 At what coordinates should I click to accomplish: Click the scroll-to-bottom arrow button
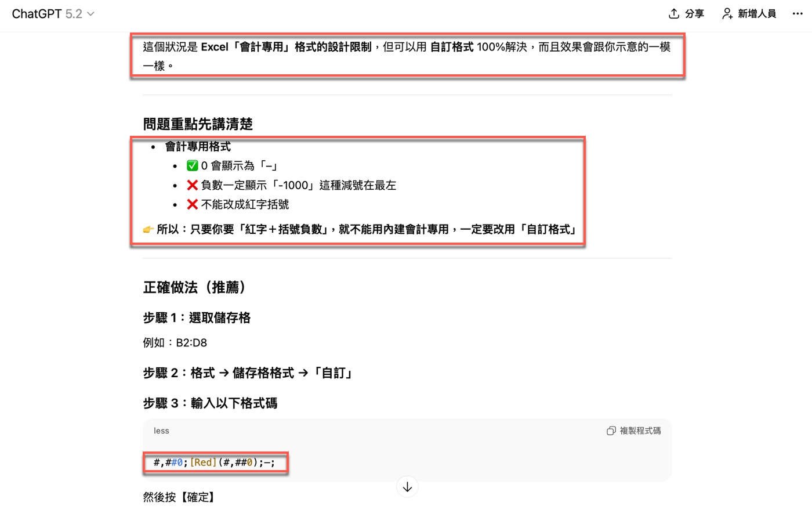pyautogui.click(x=407, y=486)
